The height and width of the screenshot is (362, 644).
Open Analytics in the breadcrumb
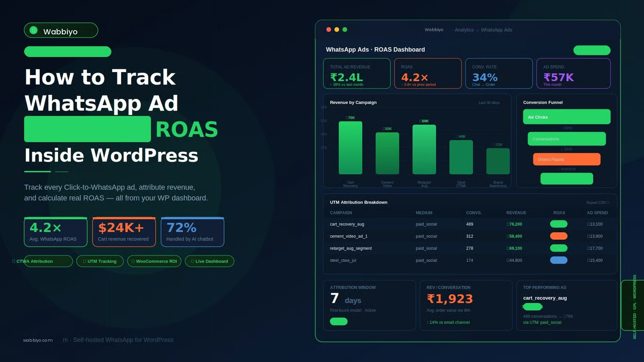pos(464,30)
